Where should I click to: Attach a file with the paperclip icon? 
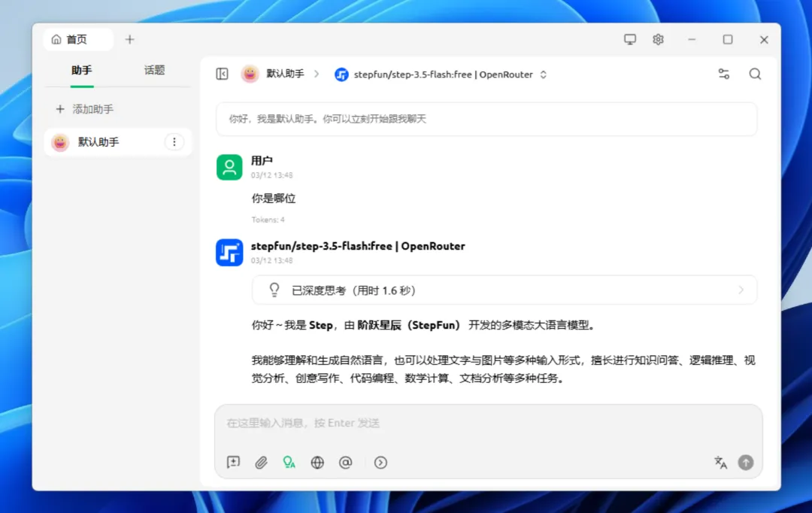[262, 462]
